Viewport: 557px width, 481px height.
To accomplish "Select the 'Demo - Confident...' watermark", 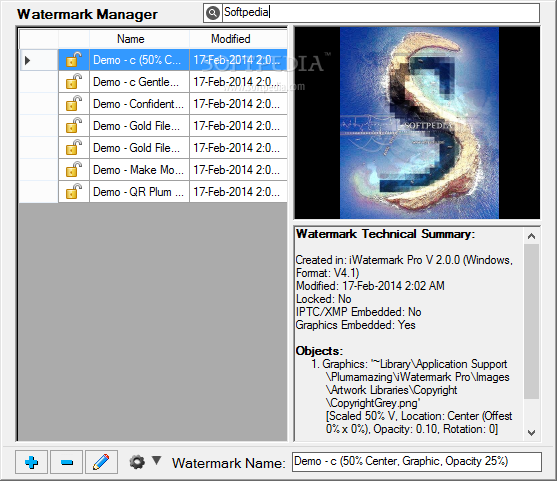I will click(139, 104).
